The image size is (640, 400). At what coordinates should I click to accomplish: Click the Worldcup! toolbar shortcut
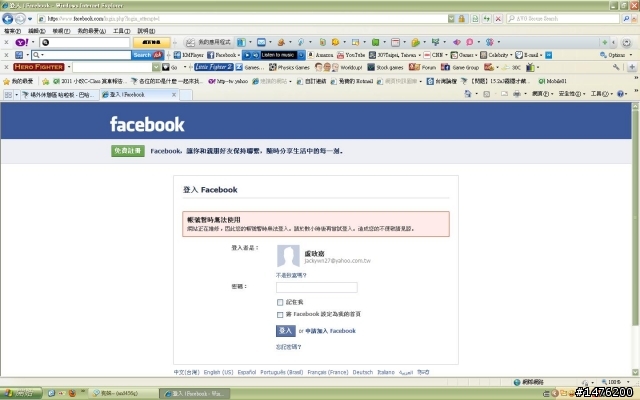click(x=338, y=67)
